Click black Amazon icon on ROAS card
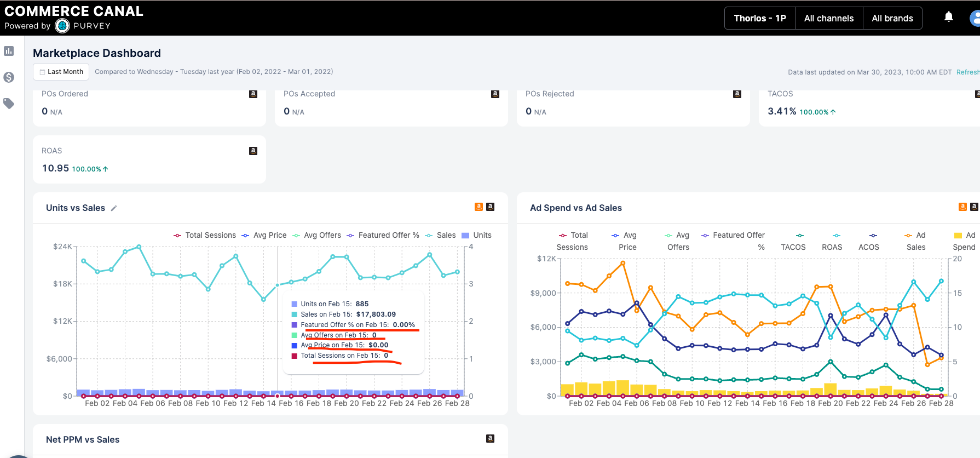The height and width of the screenshot is (458, 980). click(x=253, y=151)
